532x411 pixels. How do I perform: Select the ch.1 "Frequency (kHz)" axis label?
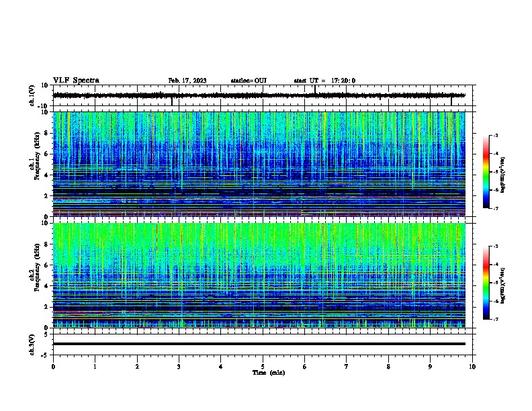tap(38, 156)
